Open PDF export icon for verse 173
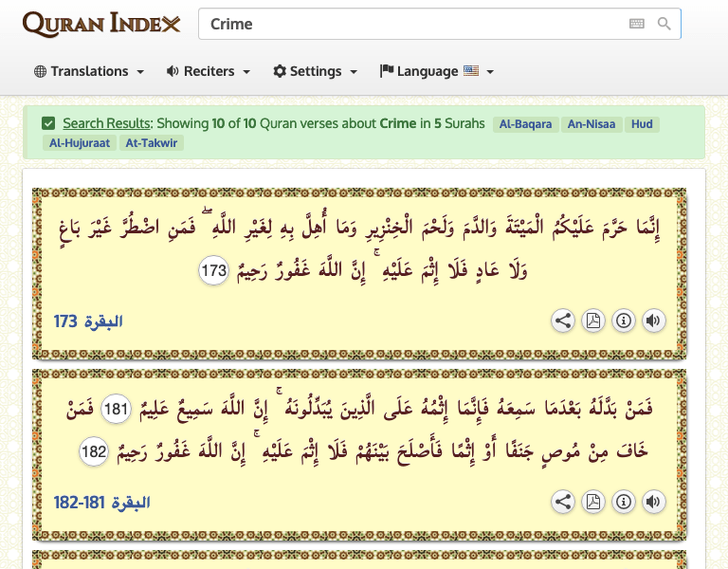This screenshot has height=569, width=728. [593, 321]
